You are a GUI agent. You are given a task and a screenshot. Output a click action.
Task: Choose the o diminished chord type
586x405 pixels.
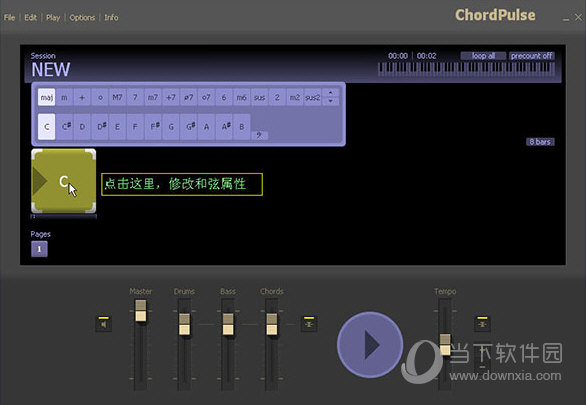[100, 98]
